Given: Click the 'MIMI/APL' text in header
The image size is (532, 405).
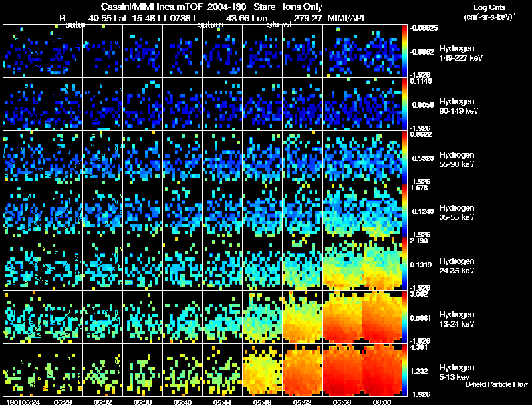Looking at the screenshot, I should pos(346,18).
